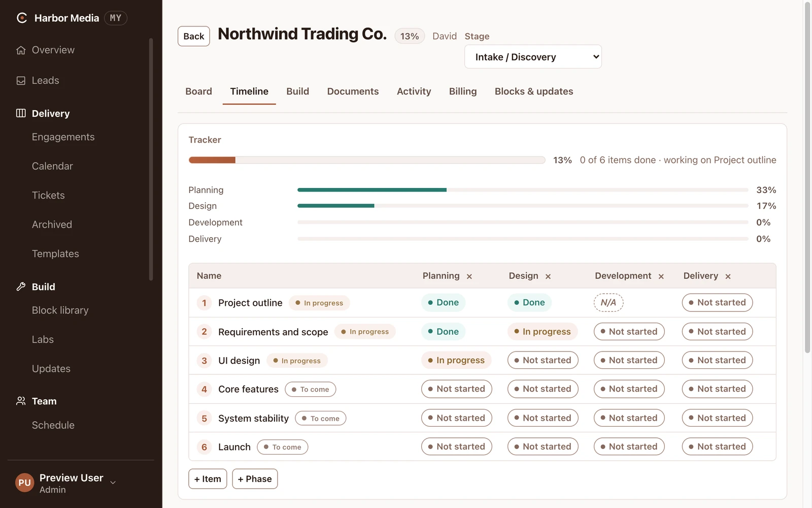This screenshot has height=508, width=812.
Task: Open the Stage dropdown Intake / Discovery
Action: 533,57
